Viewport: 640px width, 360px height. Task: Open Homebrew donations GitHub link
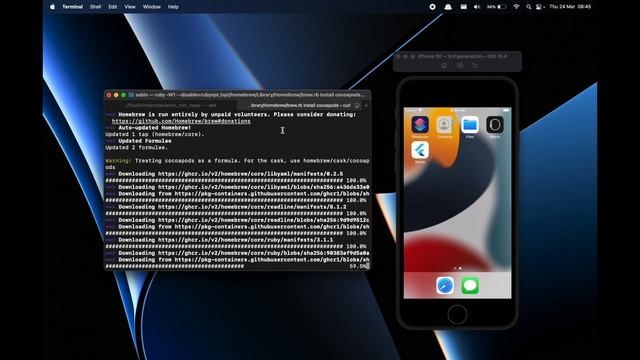[181, 121]
